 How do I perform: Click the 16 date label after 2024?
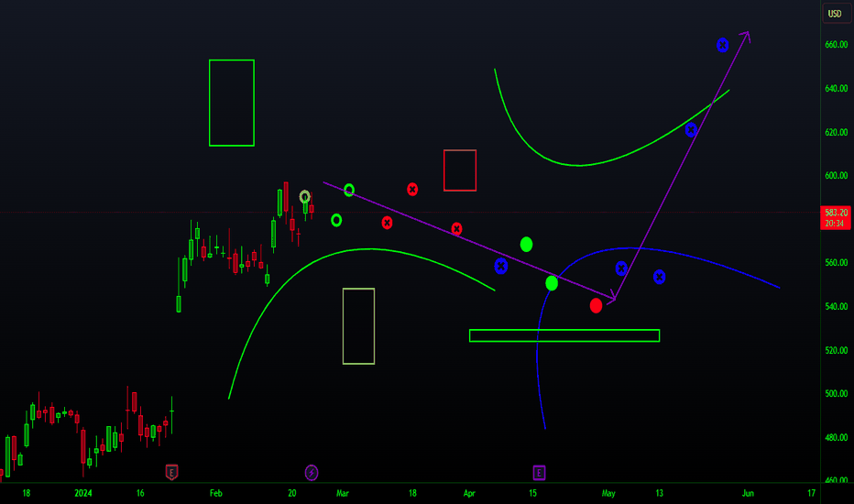pos(140,493)
